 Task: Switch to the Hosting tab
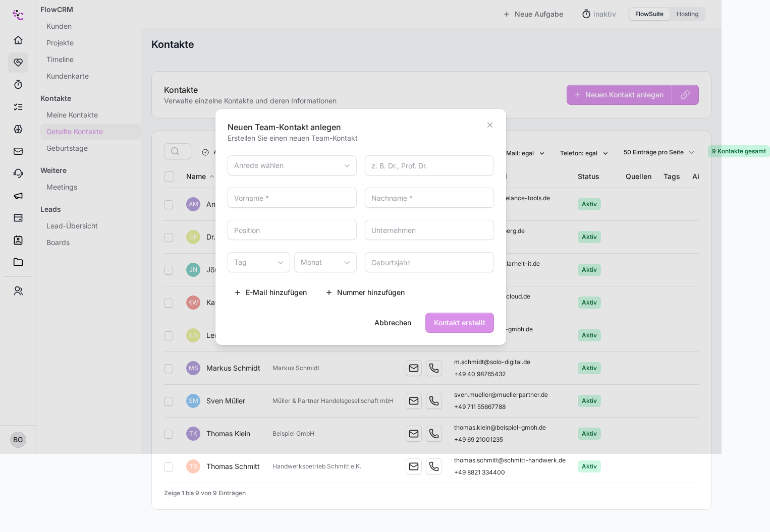tap(687, 14)
